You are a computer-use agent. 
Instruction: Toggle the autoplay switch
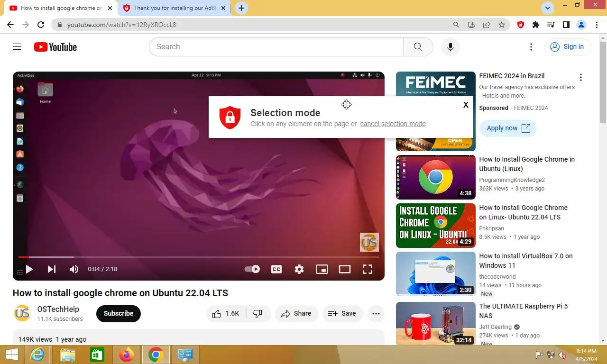[x=252, y=269]
